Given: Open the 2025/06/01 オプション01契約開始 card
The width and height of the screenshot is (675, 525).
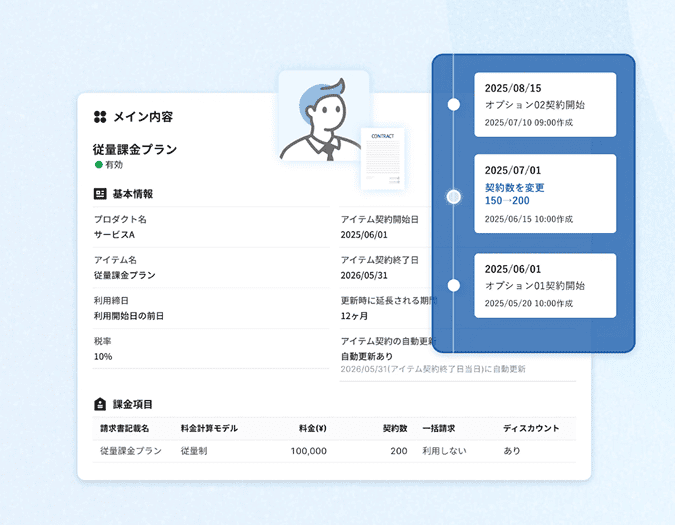Looking at the screenshot, I should 544,285.
